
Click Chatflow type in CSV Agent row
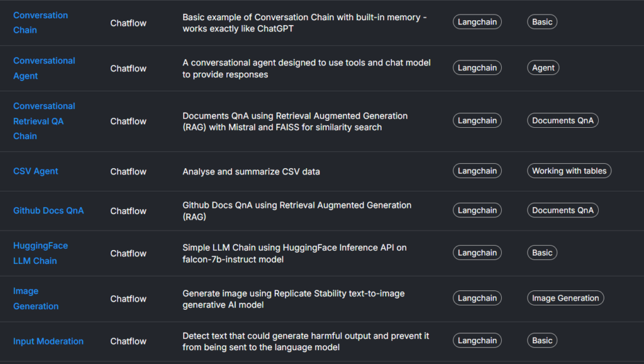coord(128,171)
